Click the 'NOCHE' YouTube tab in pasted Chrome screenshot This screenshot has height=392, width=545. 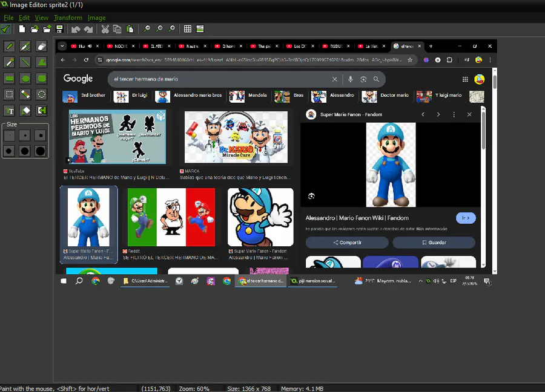coord(121,46)
